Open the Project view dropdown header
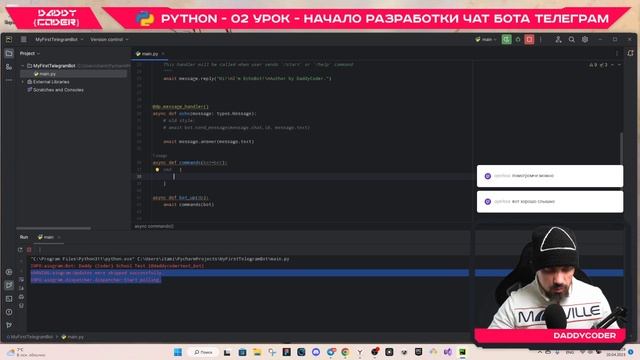This screenshot has height=360, width=640. click(30, 53)
